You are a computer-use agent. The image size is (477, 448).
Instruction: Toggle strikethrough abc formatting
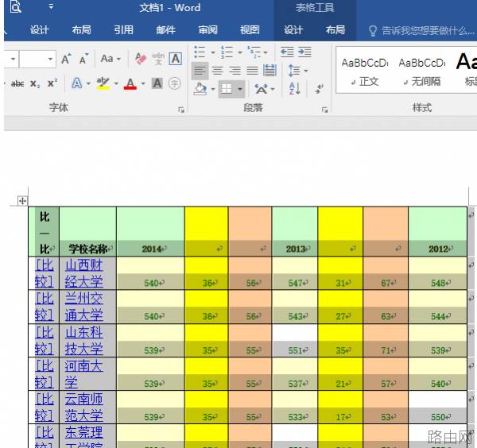coord(17,83)
